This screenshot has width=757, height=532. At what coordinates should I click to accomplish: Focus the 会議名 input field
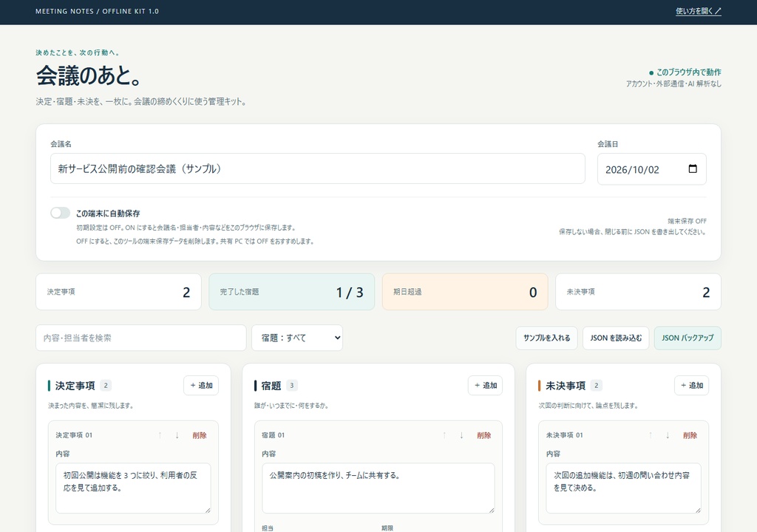point(318,169)
